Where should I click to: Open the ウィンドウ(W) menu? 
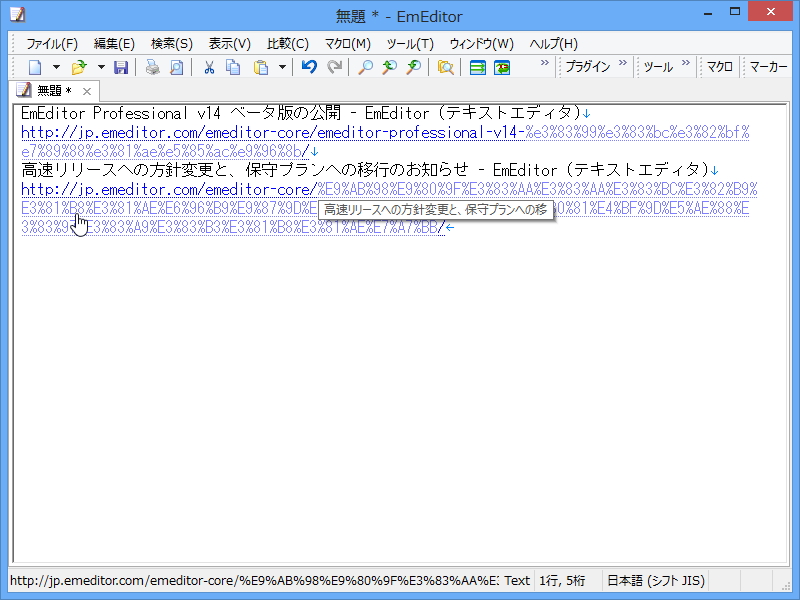pos(482,44)
